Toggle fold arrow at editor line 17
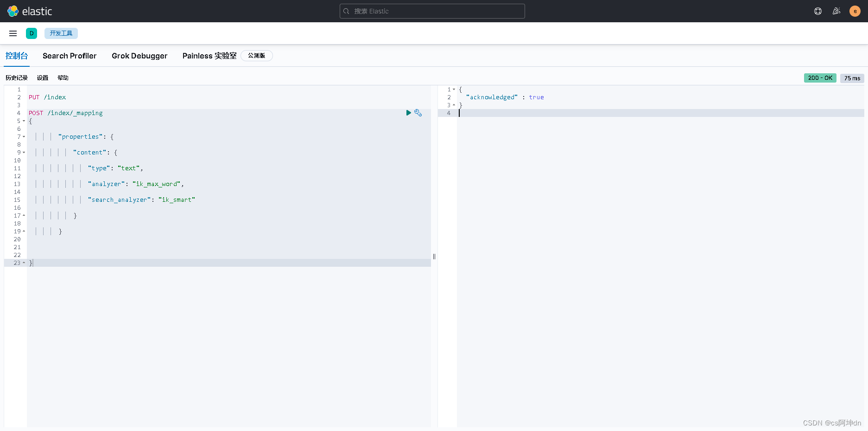 [x=24, y=216]
